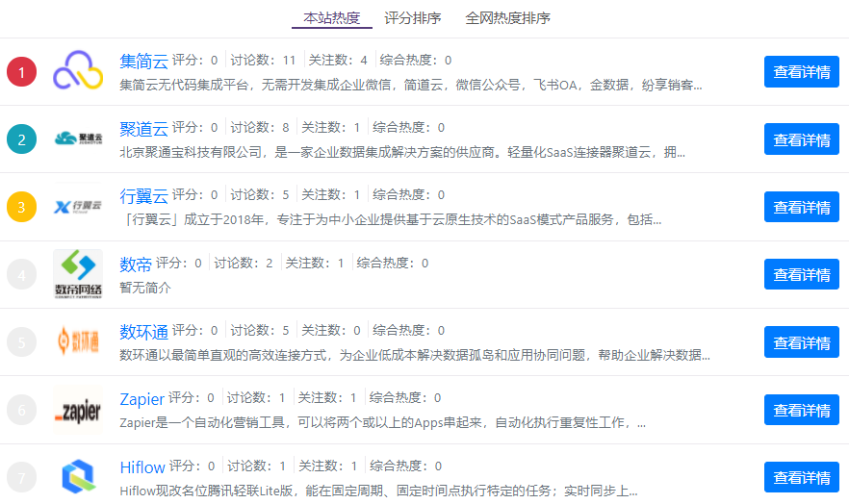849x504 pixels.
Task: Click 查看详情 for Zapier
Action: click(x=801, y=410)
